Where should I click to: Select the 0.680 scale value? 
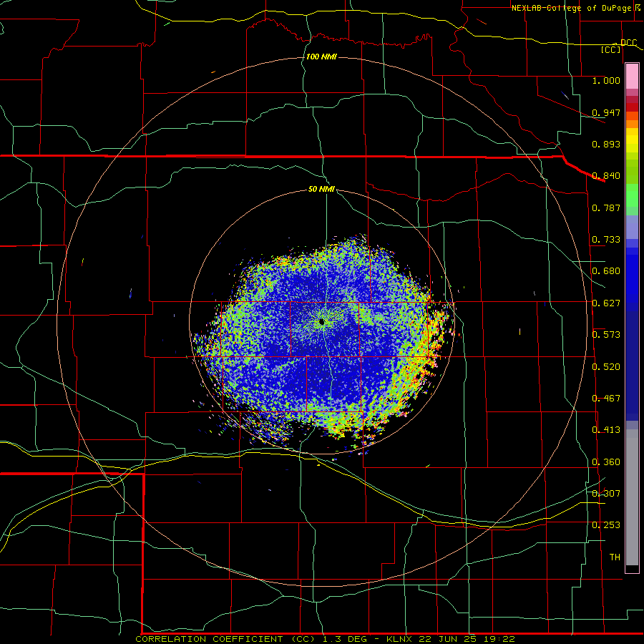pos(606,271)
